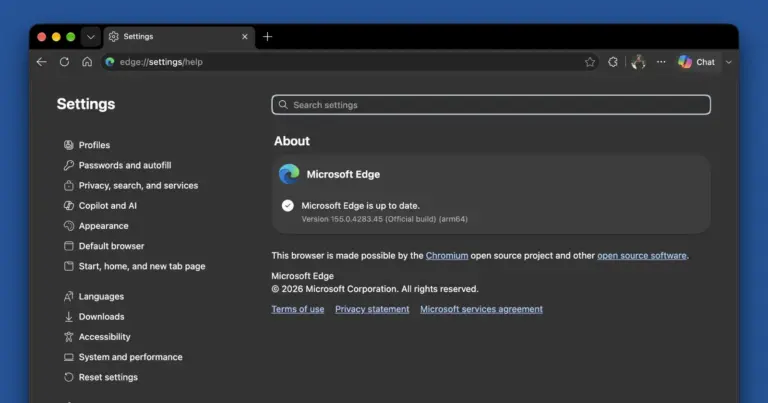
Task: Open Languages settings
Action: pos(101,297)
